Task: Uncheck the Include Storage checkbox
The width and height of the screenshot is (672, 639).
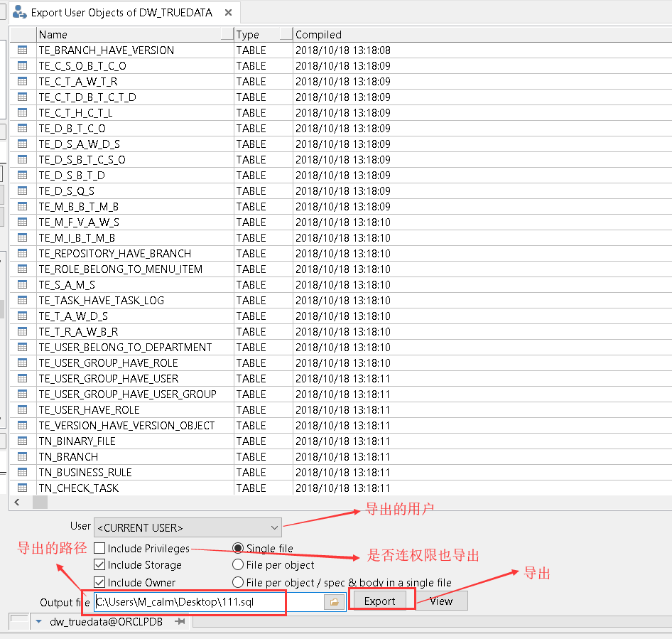Action: 99,564
